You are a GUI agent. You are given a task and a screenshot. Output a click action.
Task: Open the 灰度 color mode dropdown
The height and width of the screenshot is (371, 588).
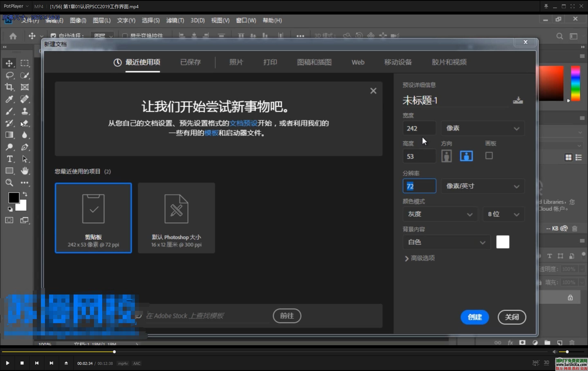pyautogui.click(x=440, y=214)
